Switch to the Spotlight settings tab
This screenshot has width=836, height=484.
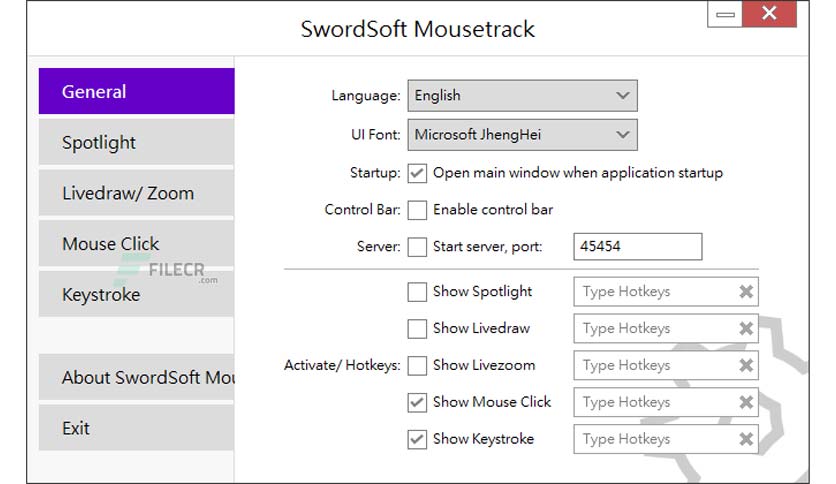click(136, 142)
